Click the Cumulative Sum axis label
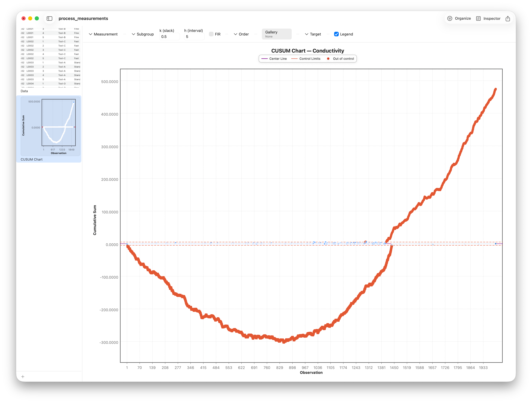This screenshot has height=403, width=532. pos(95,220)
